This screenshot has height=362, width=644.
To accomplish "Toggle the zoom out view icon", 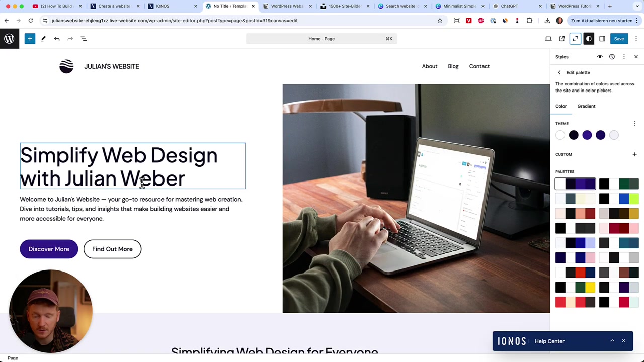I will (575, 39).
